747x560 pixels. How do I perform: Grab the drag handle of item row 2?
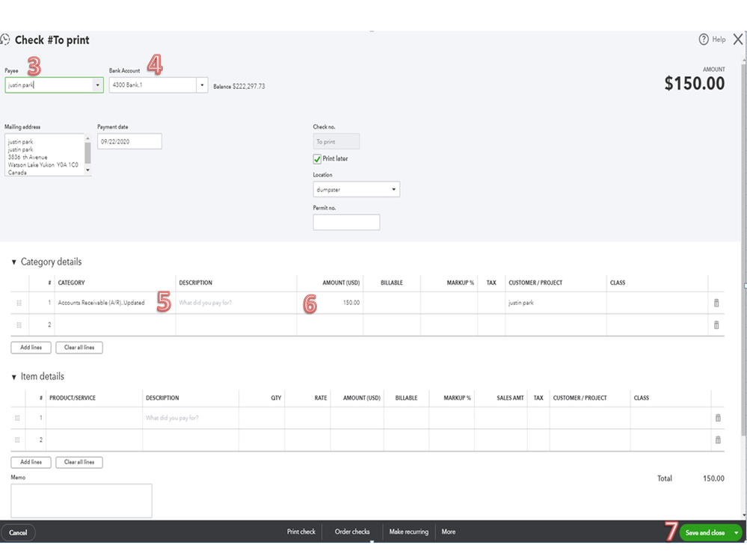(x=17, y=440)
